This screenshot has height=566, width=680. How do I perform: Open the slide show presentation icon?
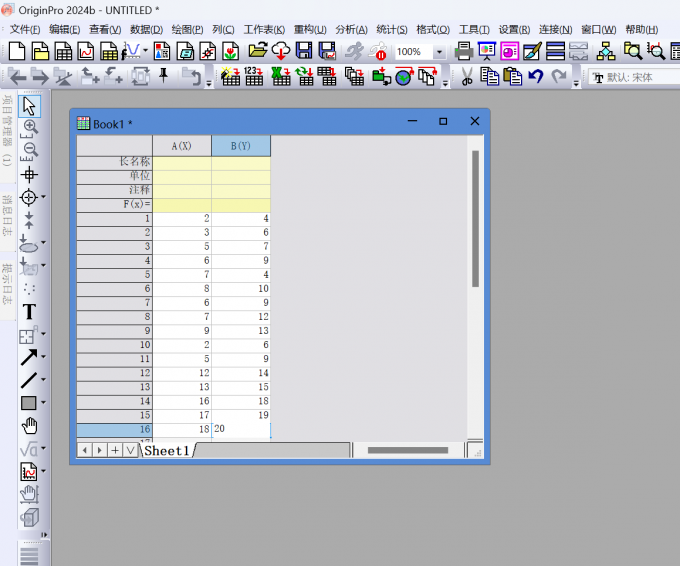pyautogui.click(x=487, y=51)
